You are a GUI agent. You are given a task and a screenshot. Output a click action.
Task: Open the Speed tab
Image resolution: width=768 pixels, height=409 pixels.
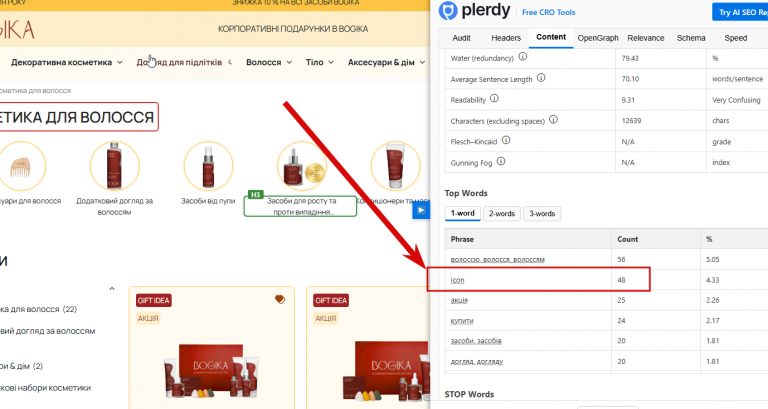pyautogui.click(x=736, y=38)
